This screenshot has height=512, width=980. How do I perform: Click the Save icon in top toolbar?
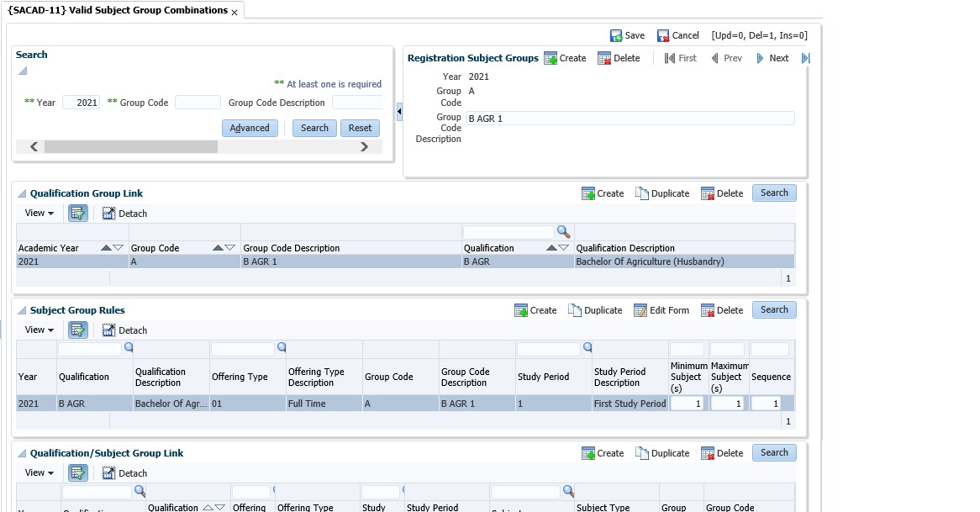[617, 35]
